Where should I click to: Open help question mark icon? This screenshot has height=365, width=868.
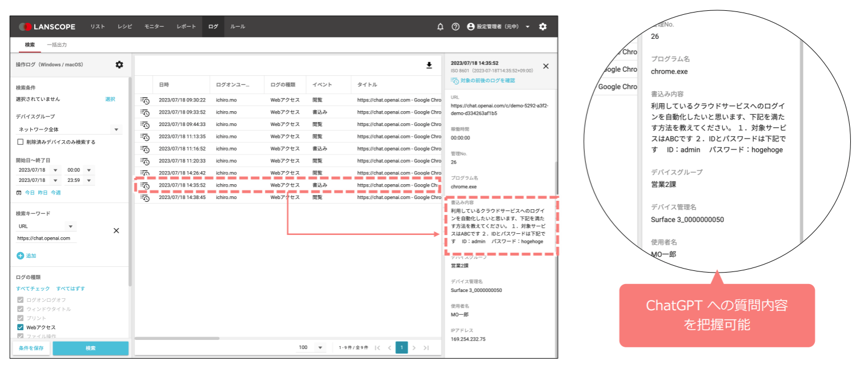click(x=455, y=27)
